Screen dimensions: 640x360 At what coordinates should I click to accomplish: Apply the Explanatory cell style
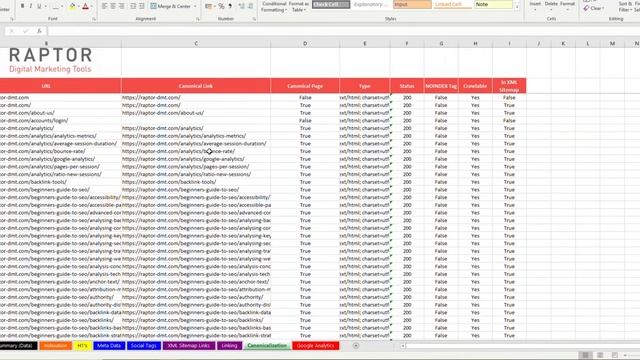[x=371, y=4]
